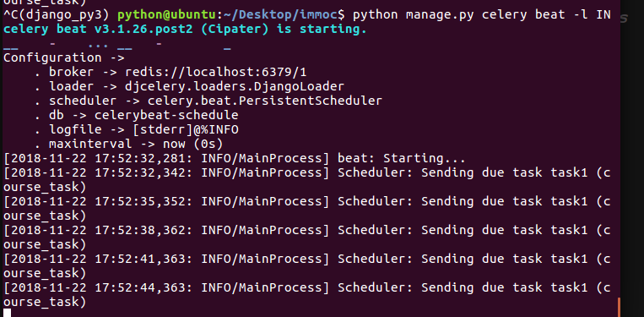Click the log entry timestamped 17:52:44,363

(x=306, y=295)
